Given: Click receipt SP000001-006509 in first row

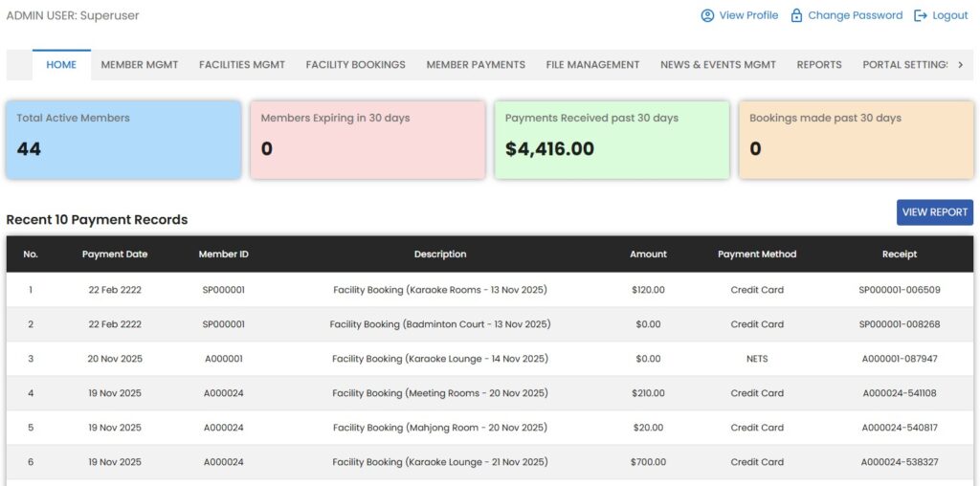Looking at the screenshot, I should pos(899,290).
